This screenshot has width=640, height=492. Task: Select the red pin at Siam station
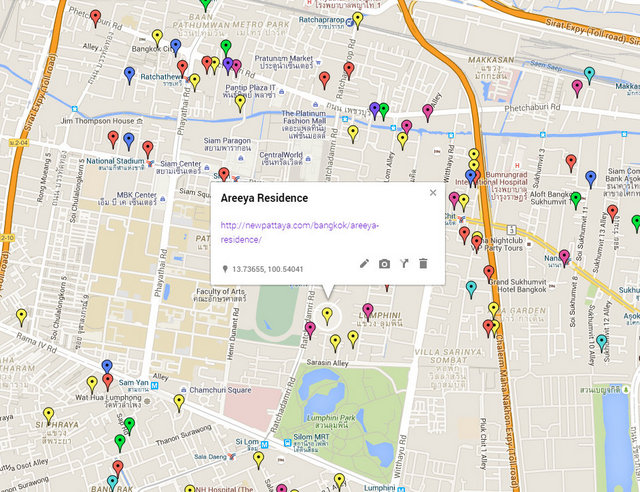pos(224,175)
